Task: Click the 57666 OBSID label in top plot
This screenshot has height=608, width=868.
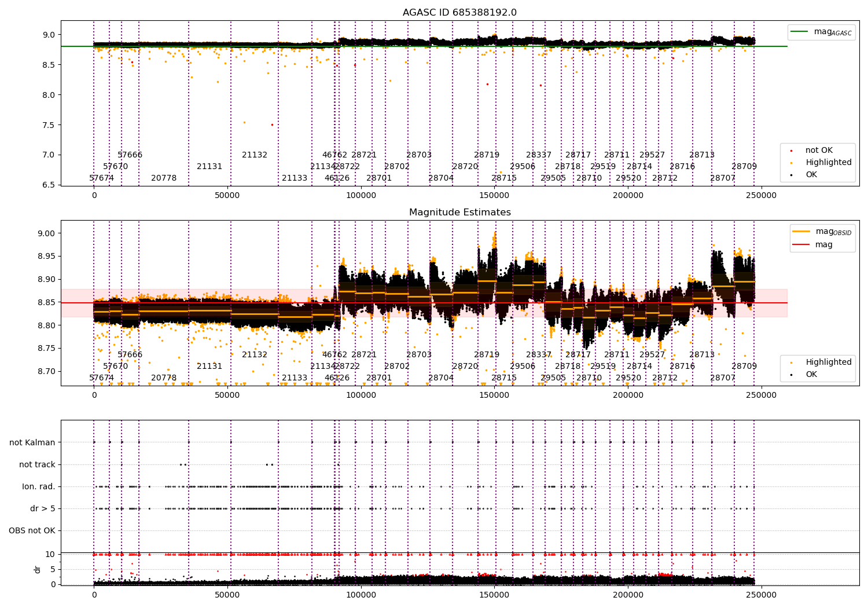Action: click(x=130, y=155)
